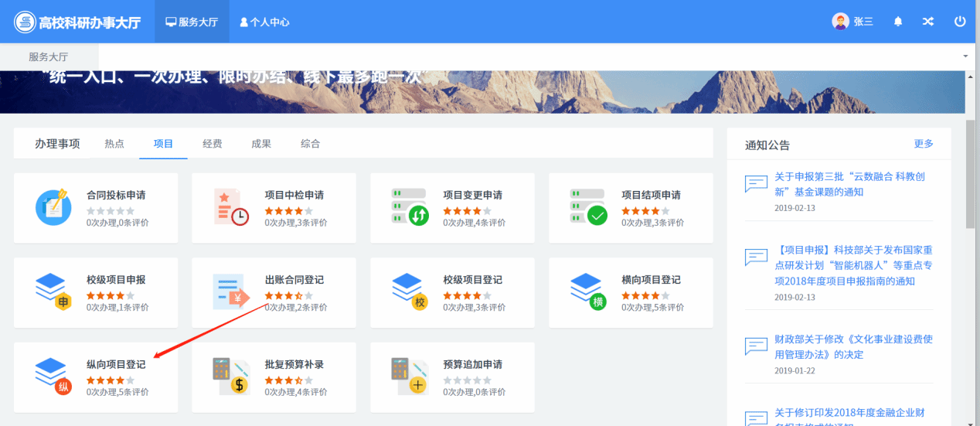Switch to the 经费 tab
980x426 pixels.
click(213, 144)
